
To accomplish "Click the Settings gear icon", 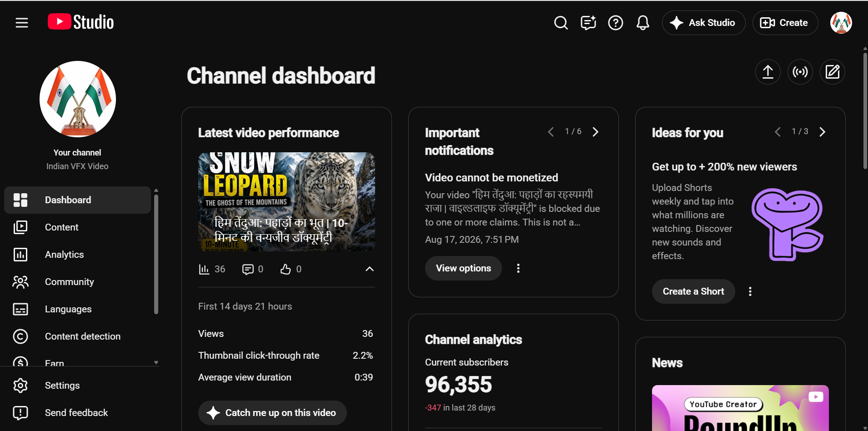I will pyautogui.click(x=20, y=386).
